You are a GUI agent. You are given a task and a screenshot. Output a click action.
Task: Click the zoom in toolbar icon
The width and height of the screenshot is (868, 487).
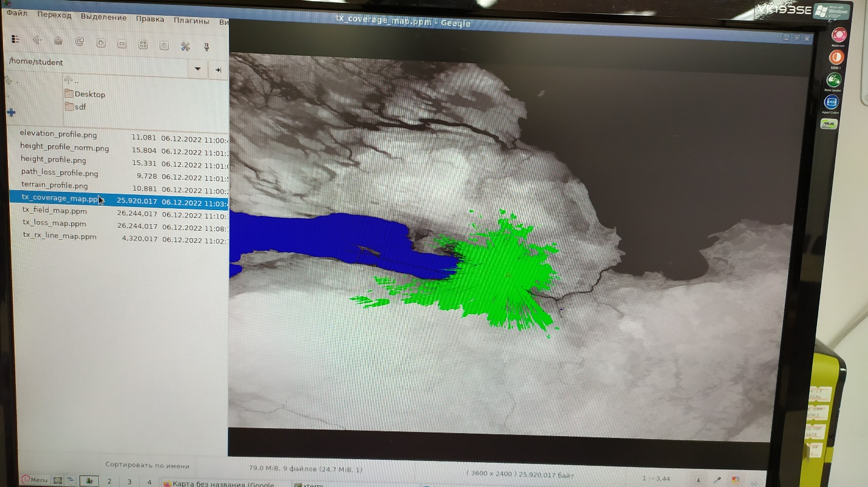[x=101, y=43]
